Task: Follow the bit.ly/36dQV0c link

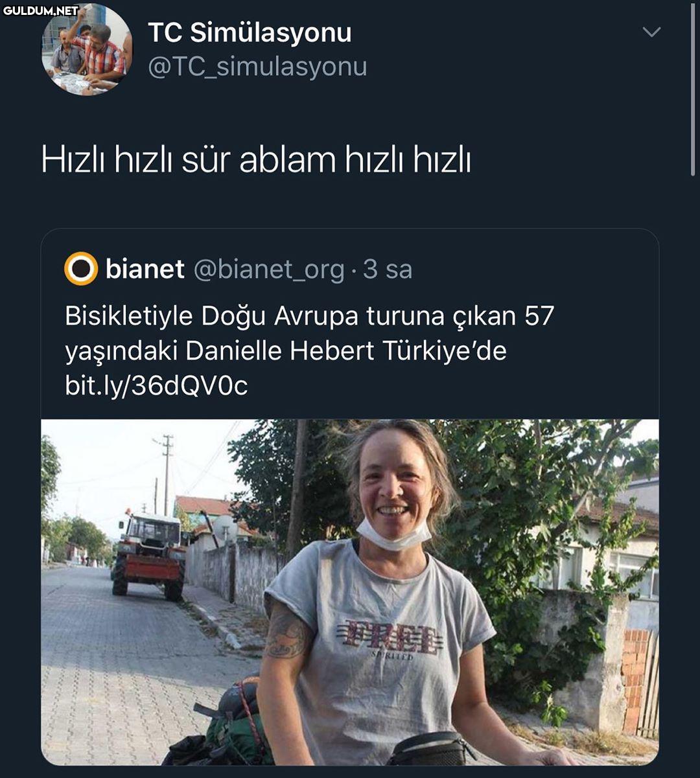Action: click(156, 385)
